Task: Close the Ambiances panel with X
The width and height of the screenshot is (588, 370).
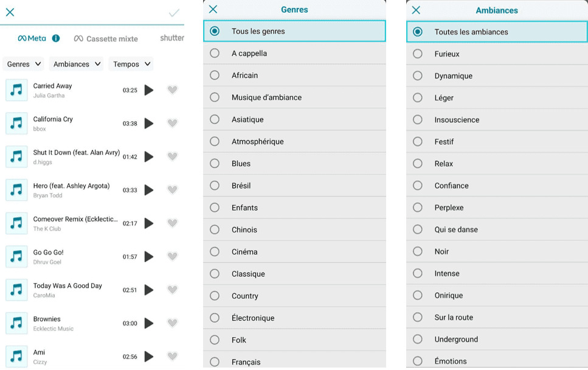Action: (x=416, y=10)
